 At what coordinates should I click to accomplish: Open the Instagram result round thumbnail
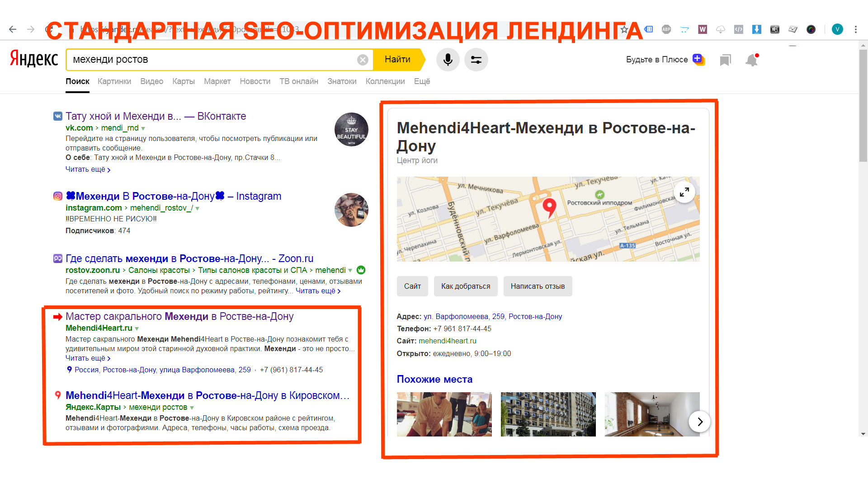(351, 210)
